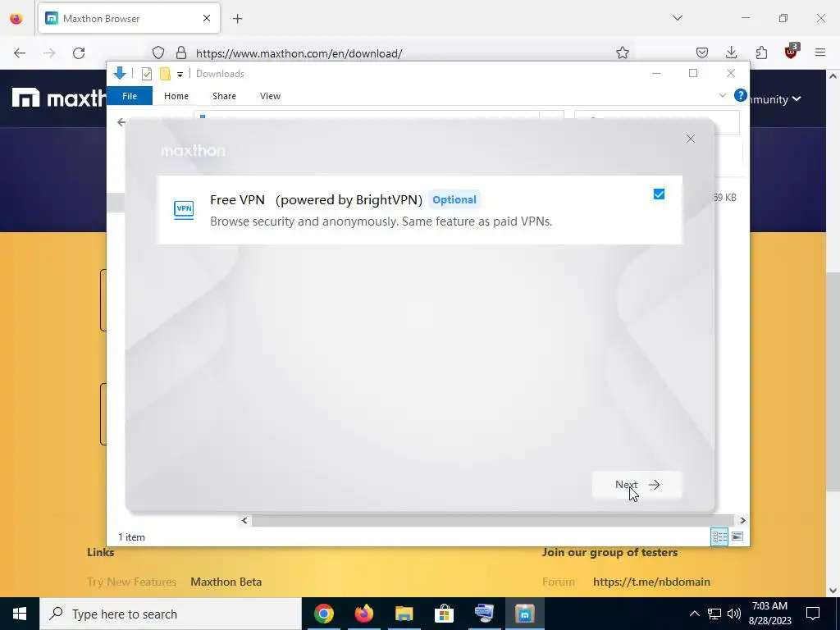Click the taskbar search box
The image size is (840, 630).
pos(171,614)
